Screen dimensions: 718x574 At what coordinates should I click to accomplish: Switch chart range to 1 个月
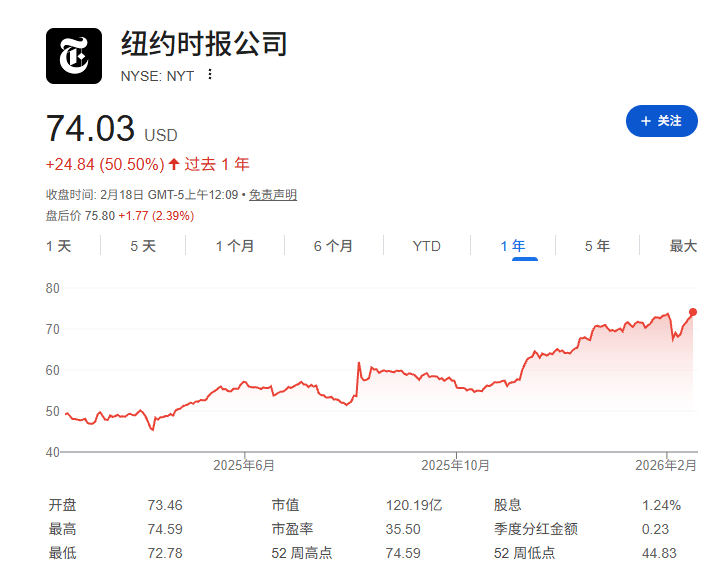(235, 246)
